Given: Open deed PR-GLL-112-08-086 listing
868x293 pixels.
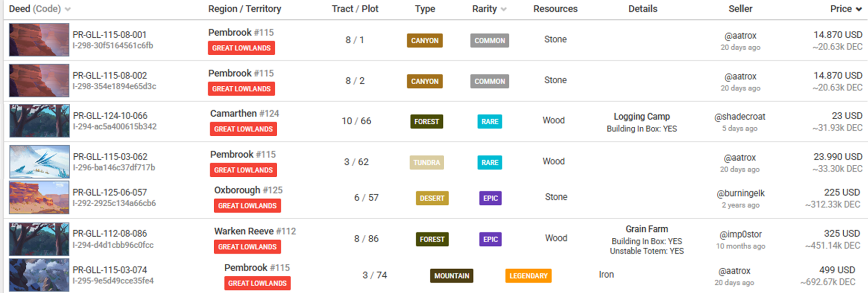Looking at the screenshot, I should click(x=110, y=233).
